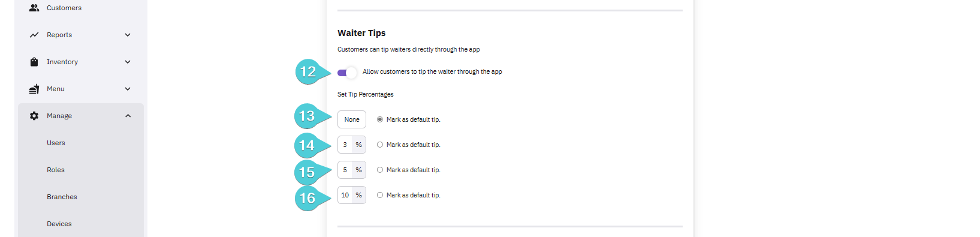This screenshot has height=237, width=980.
Task: Click the Customers people icon
Action: tap(34, 8)
